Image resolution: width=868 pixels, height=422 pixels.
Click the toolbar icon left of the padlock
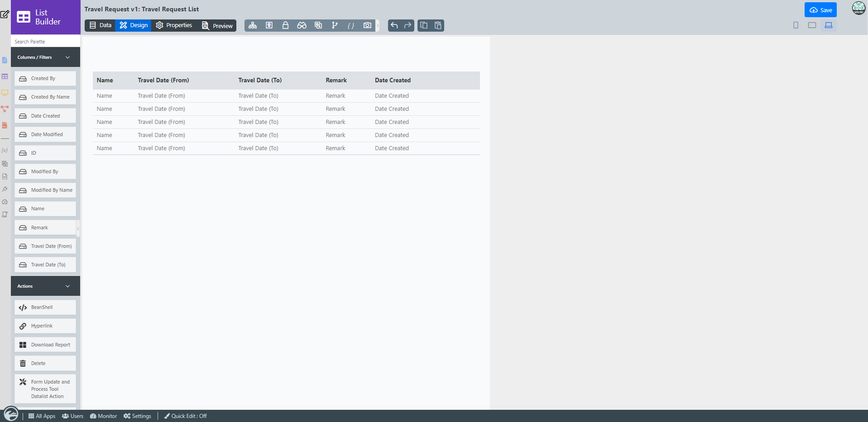click(269, 25)
